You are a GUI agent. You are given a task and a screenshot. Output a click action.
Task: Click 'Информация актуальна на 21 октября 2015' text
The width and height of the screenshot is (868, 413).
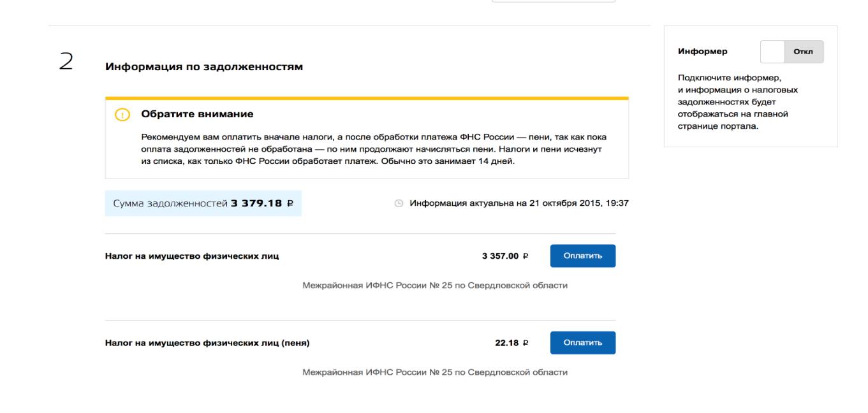click(519, 203)
